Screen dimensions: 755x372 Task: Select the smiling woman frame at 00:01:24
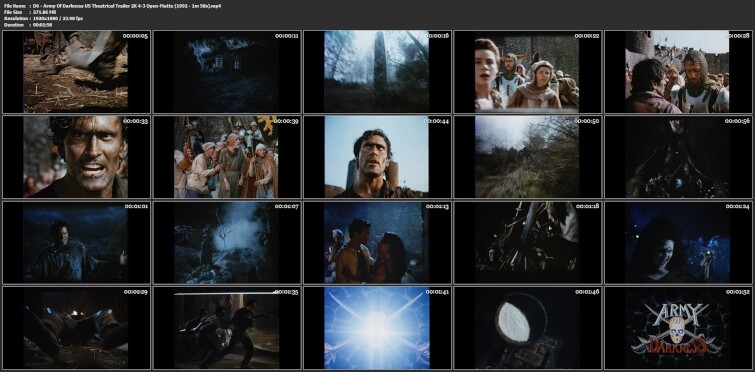point(678,243)
